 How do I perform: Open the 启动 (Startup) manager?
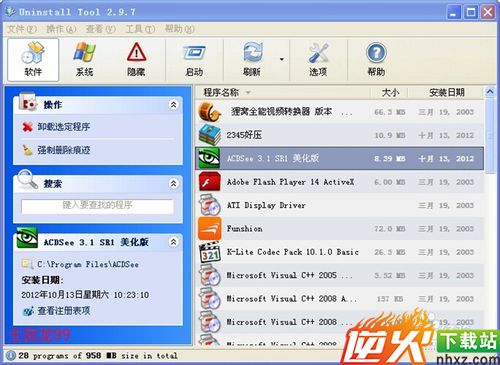click(x=194, y=60)
